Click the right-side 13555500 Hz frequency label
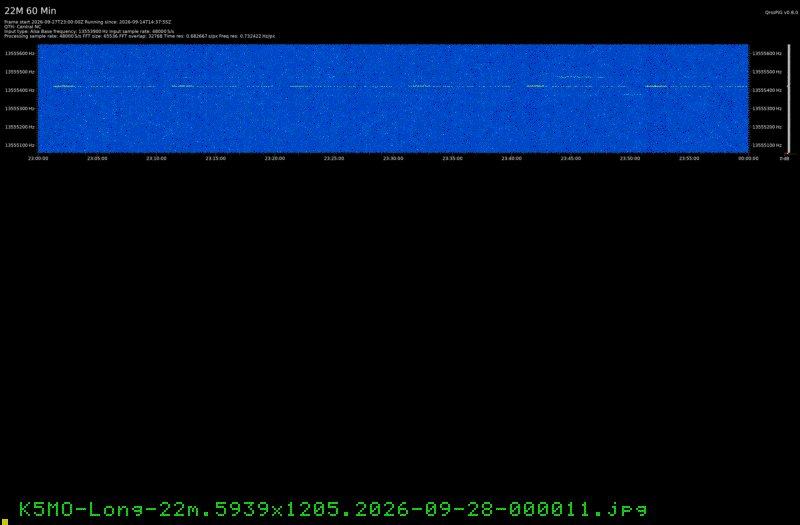This screenshot has width=800, height=525. [767, 72]
